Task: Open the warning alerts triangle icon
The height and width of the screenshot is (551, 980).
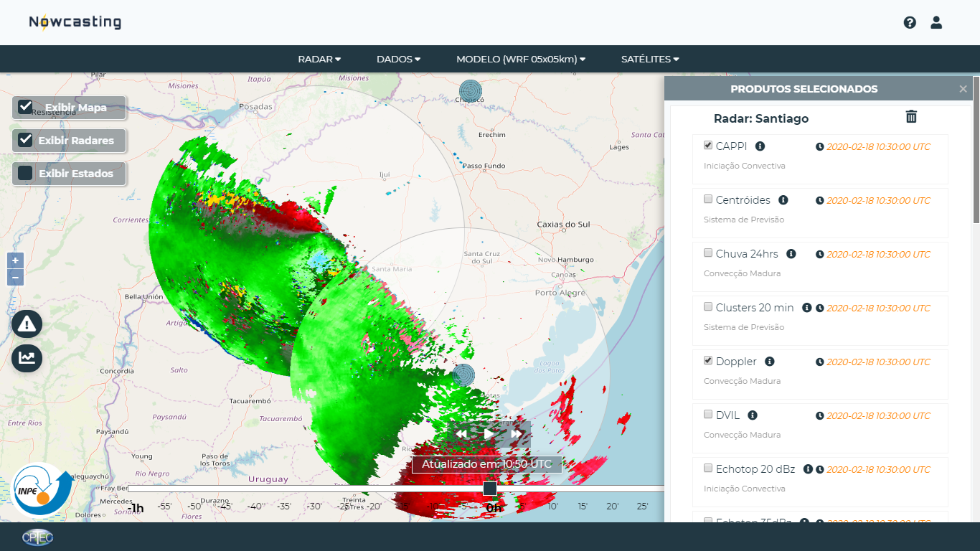Action: 27,324
